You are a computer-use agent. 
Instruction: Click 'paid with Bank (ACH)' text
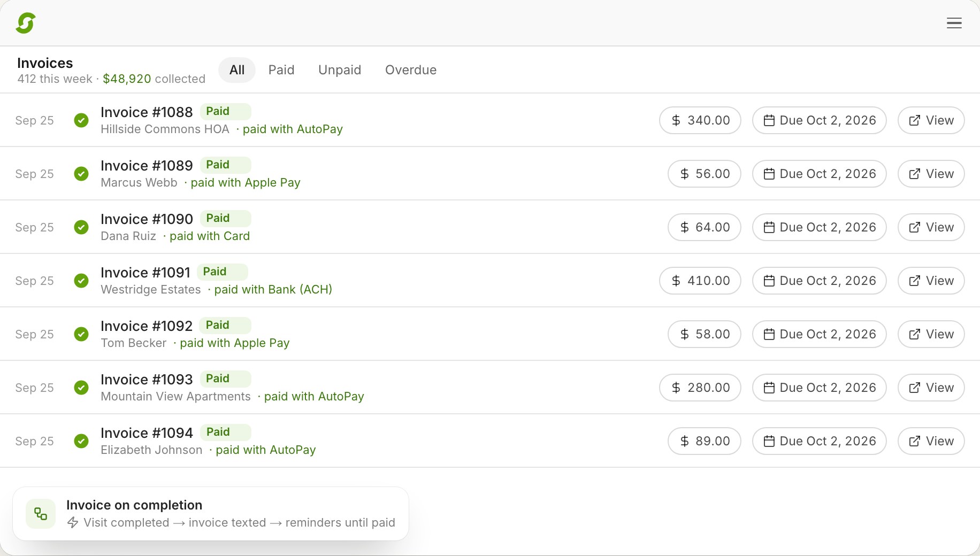(x=273, y=290)
